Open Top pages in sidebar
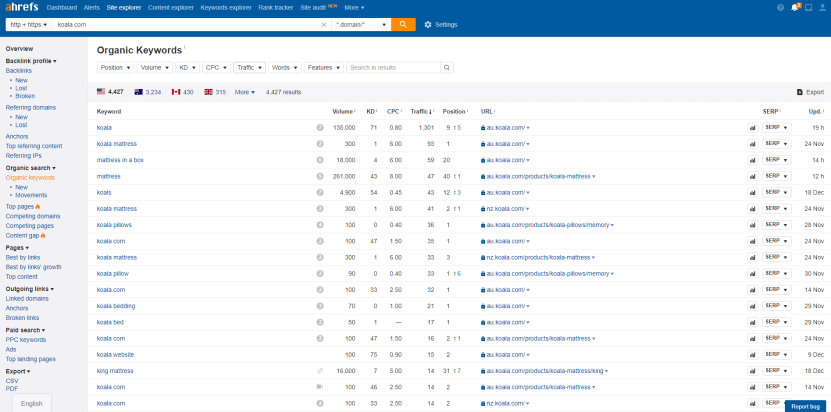831x412 pixels. coord(20,206)
